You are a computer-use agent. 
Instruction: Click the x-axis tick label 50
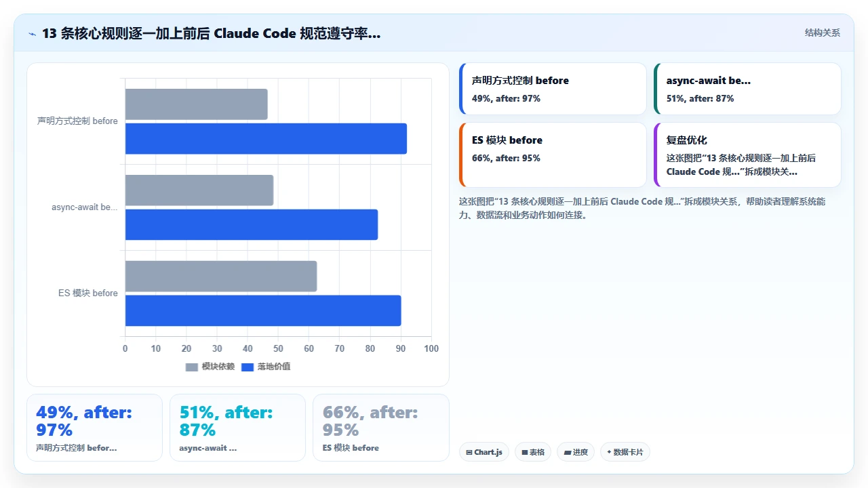(x=278, y=348)
